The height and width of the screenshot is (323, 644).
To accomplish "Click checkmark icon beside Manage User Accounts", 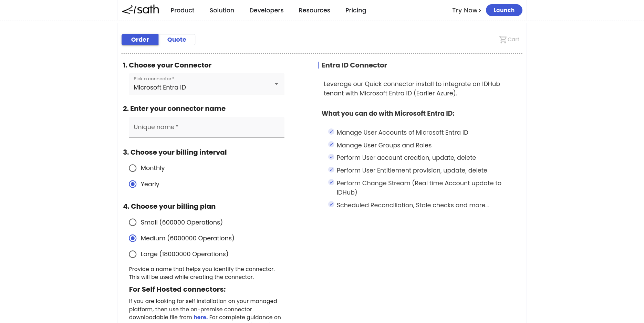I will (331, 132).
